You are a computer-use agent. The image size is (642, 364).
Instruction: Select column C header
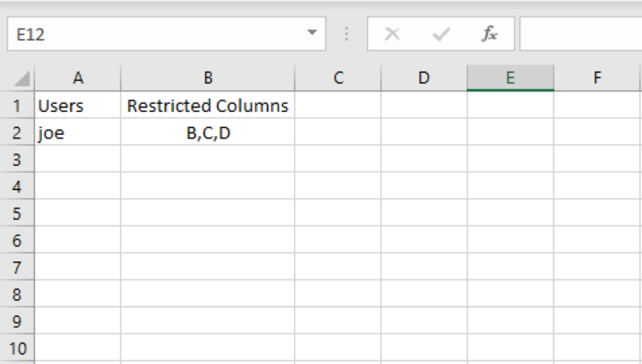tap(338, 78)
